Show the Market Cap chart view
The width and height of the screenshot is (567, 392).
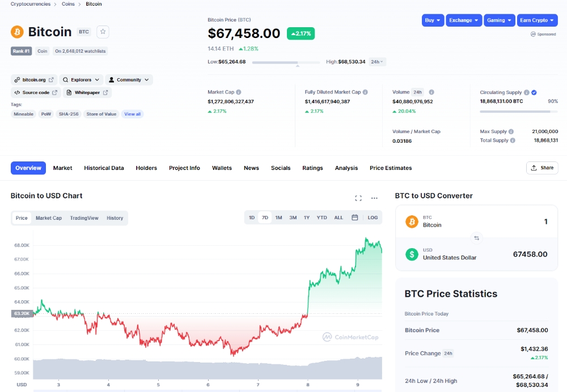click(x=49, y=218)
